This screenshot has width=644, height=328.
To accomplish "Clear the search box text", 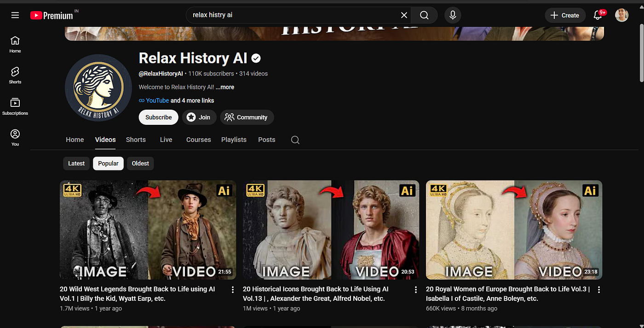I will pos(404,15).
